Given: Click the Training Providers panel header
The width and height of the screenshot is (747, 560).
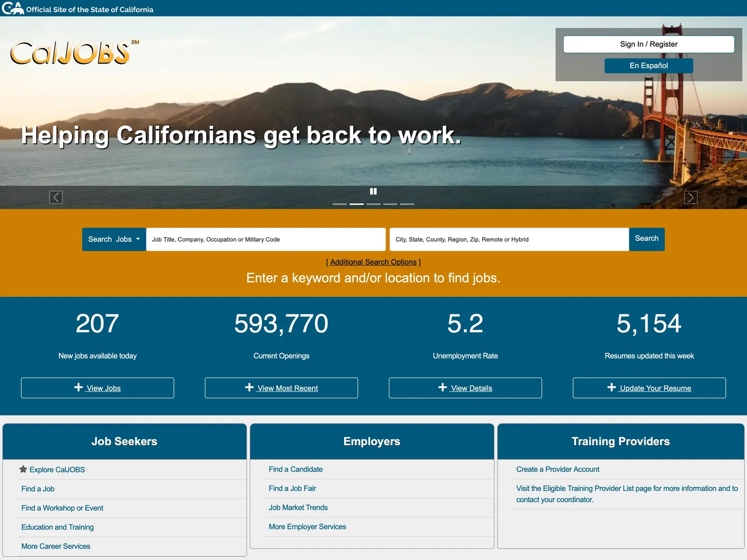Looking at the screenshot, I should point(621,441).
